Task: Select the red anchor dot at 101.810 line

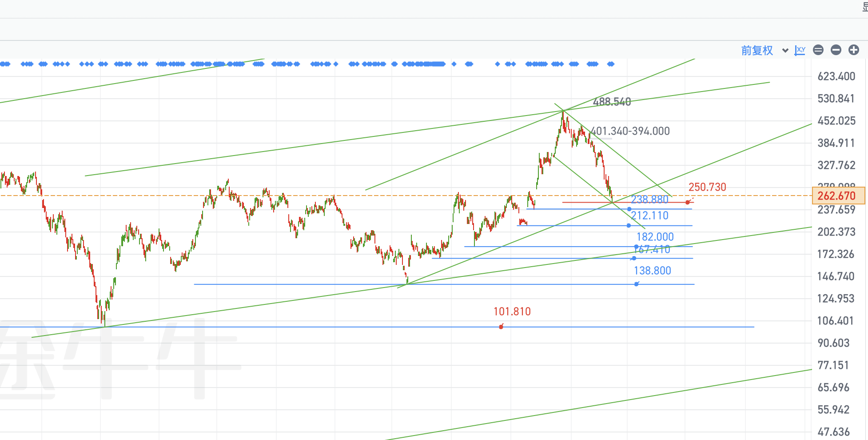Action: (x=501, y=327)
